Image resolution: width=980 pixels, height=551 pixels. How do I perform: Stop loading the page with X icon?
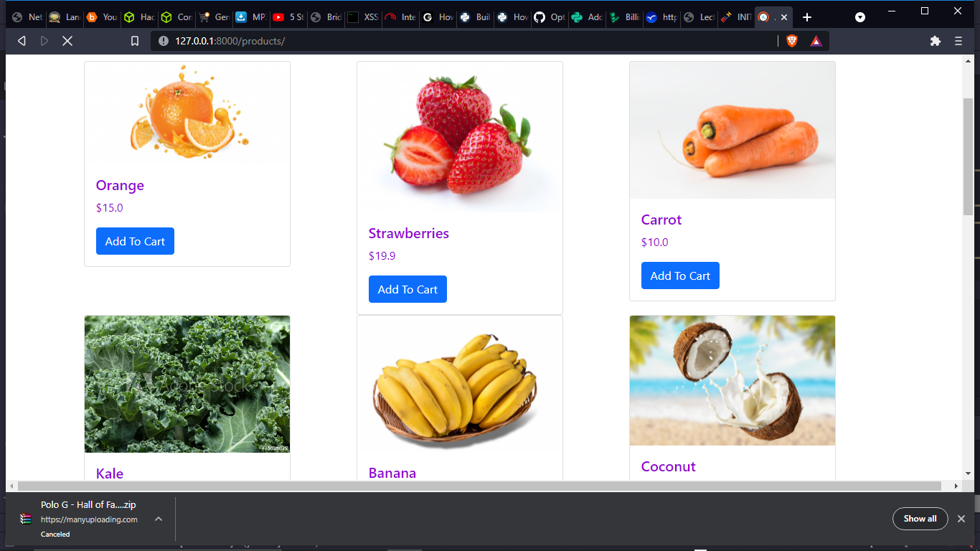[67, 41]
